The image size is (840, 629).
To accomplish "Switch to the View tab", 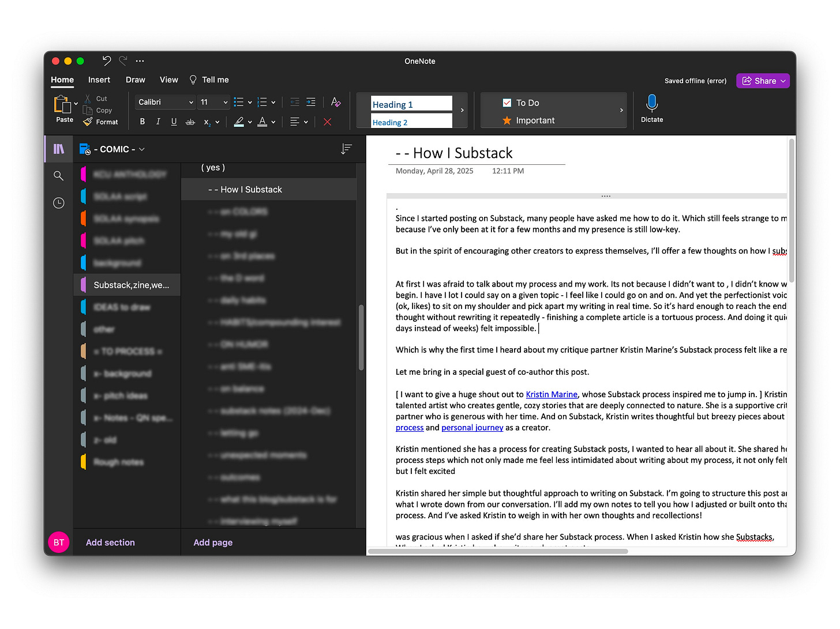I will (169, 80).
